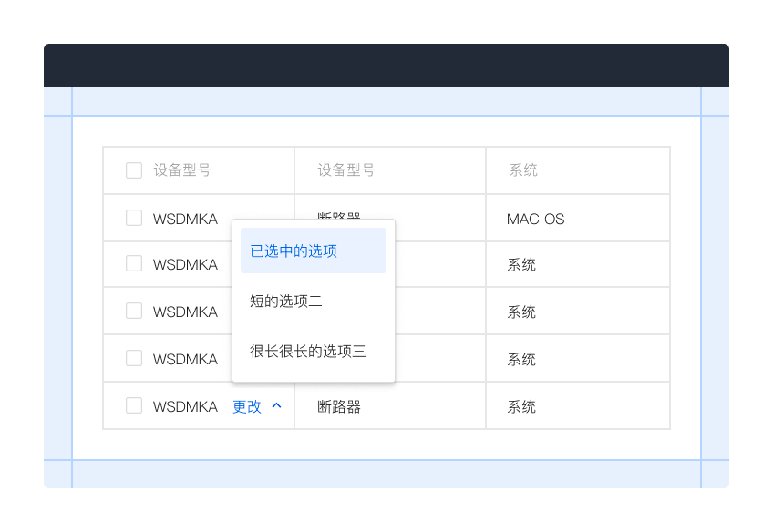This screenshot has height=532, width=773.
Task: Check the first WSDMKA row checkbox
Action: pos(133,218)
